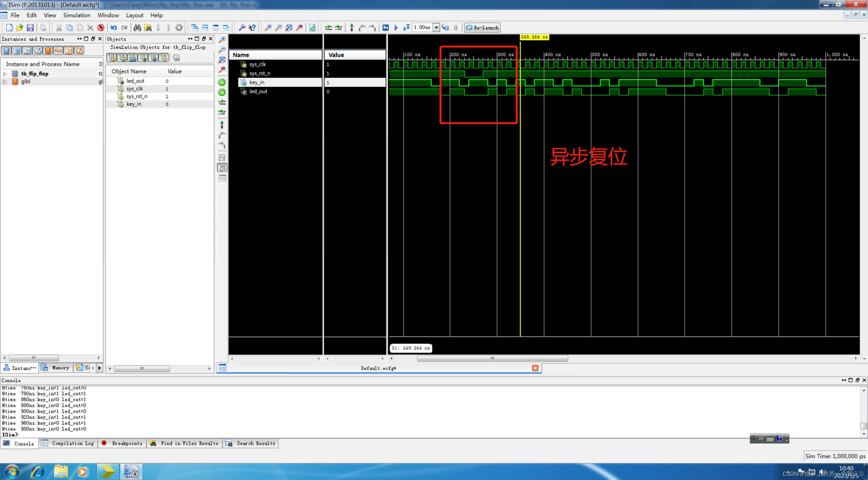Viewport: 868px width, 480px height.
Task: Open the run time unit dropdown
Action: pos(436,28)
